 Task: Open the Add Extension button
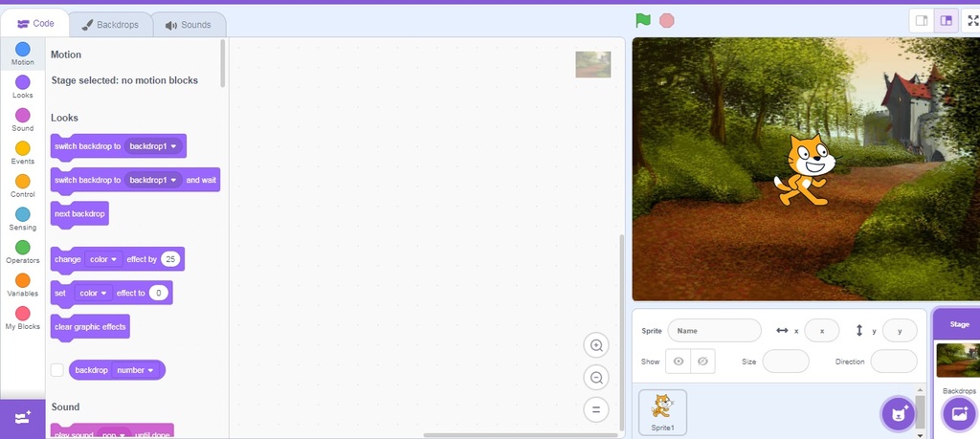coord(22,418)
